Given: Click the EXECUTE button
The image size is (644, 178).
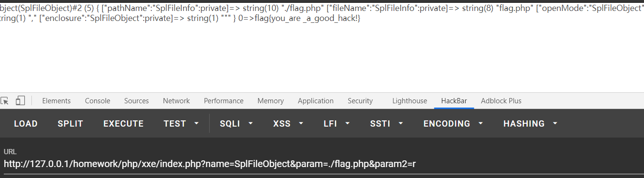Looking at the screenshot, I should click(124, 124).
